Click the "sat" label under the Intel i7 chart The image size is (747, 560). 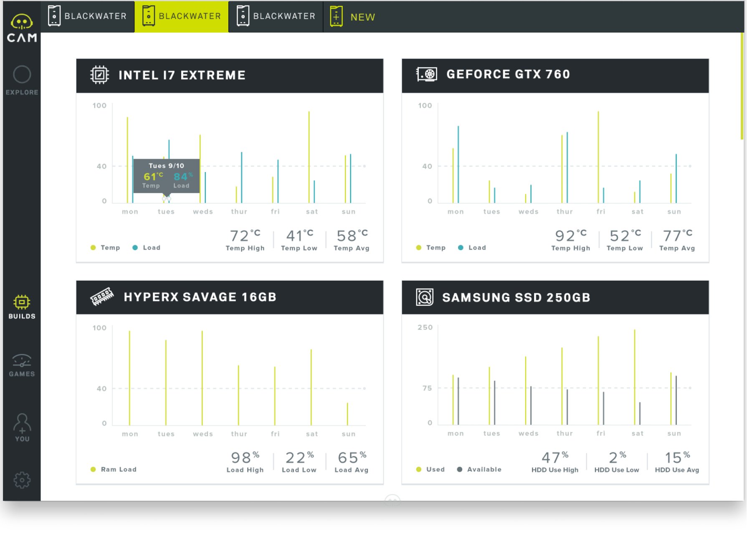pyautogui.click(x=312, y=212)
